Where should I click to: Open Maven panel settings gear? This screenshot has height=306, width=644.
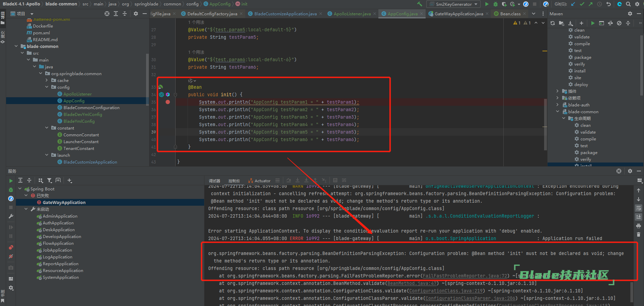[630, 14]
